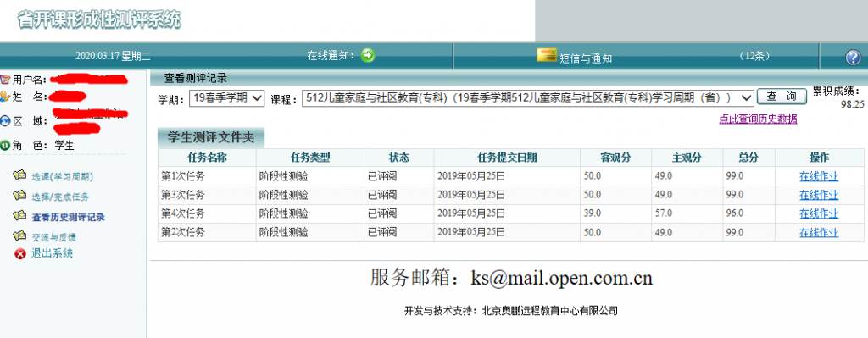Click the 状态 column header
Image resolution: width=868 pixels, height=338 pixels.
click(399, 158)
